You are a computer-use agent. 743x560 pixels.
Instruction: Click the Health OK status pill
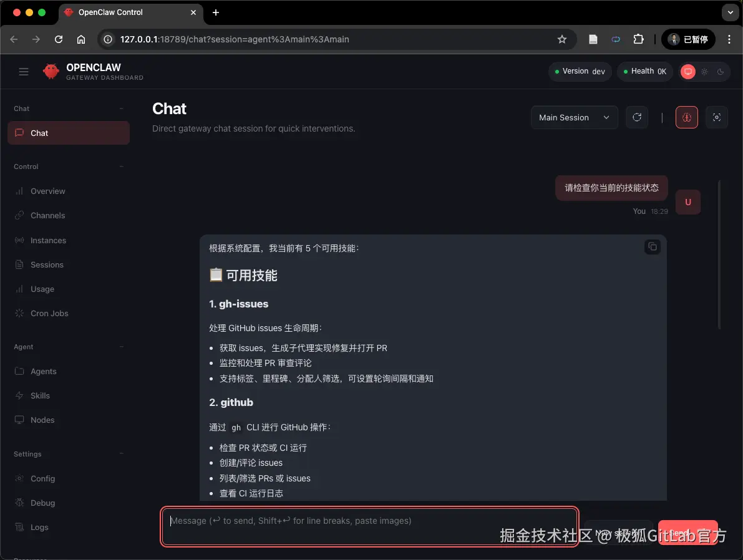(645, 72)
